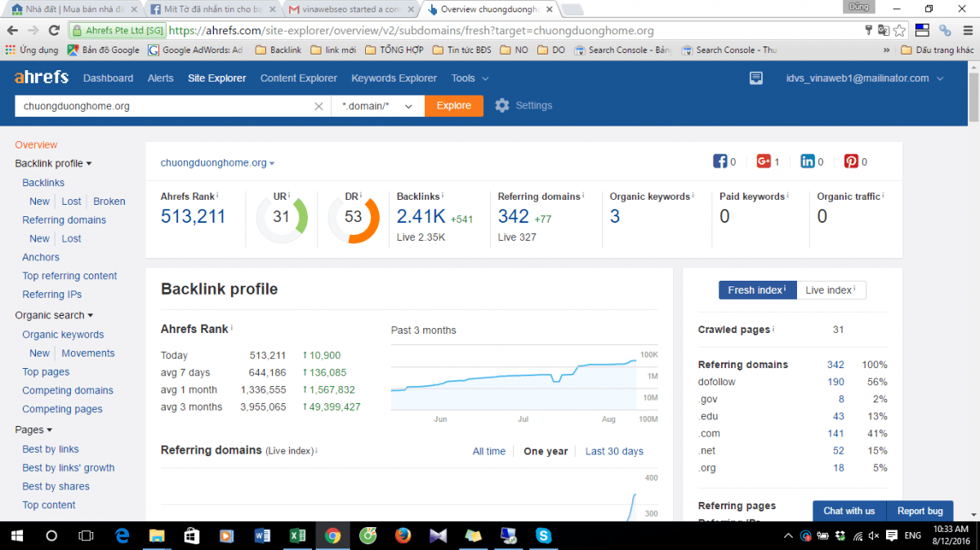Open Firefox from the taskbar
Screen dimensions: 980x550
tap(403, 535)
